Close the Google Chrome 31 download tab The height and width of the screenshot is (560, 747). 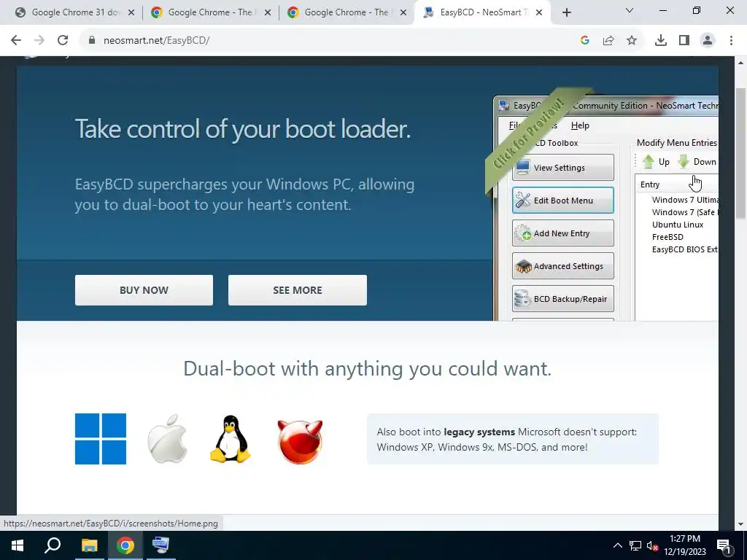[131, 12]
